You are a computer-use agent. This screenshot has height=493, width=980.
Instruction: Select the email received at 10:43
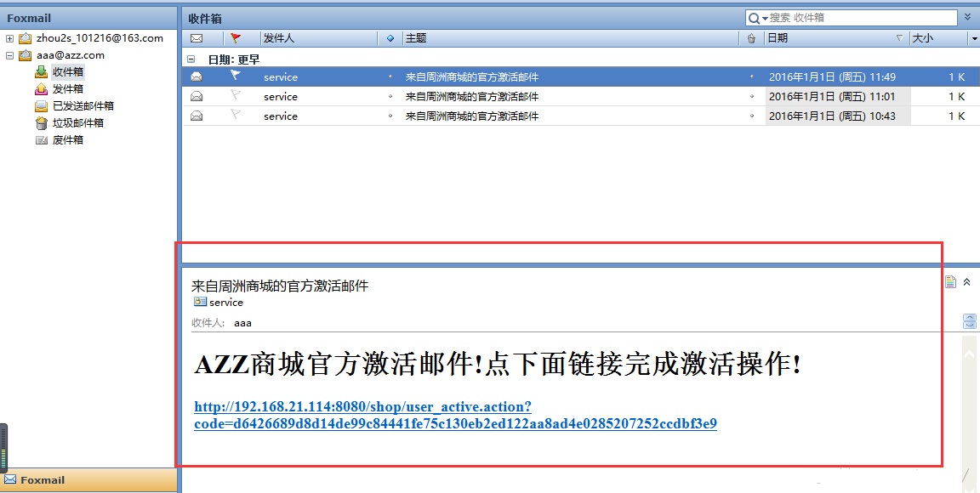[581, 116]
